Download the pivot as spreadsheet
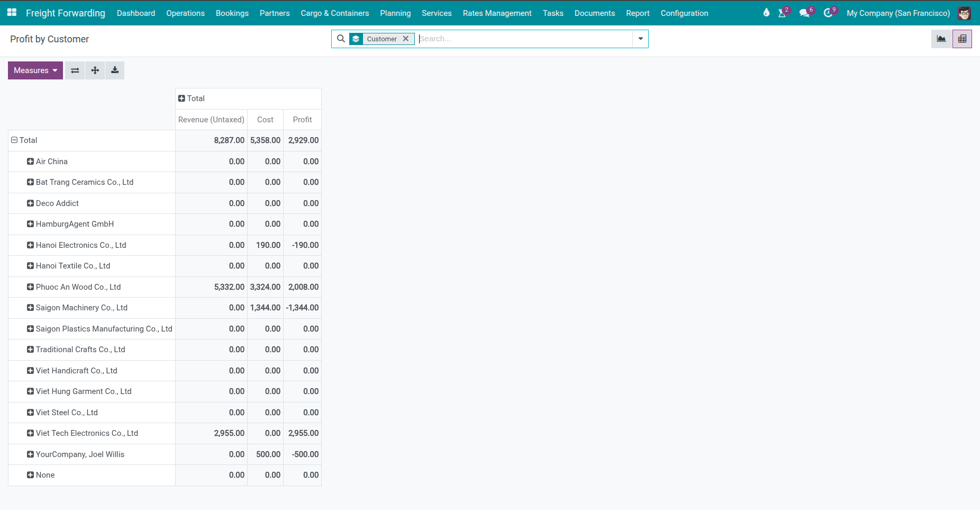 (x=115, y=70)
